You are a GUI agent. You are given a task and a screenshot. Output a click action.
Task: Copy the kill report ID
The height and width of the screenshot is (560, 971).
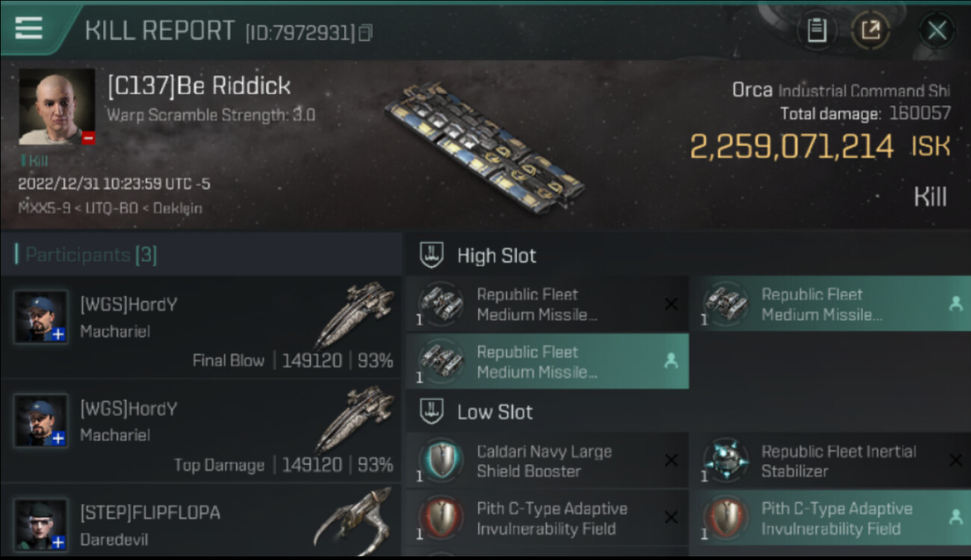[365, 33]
